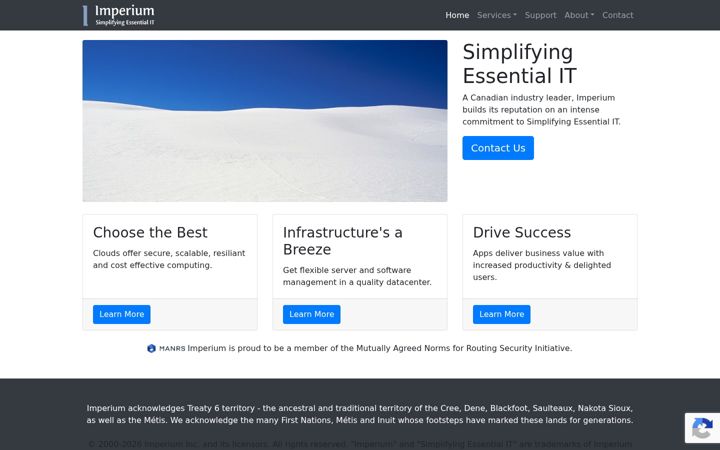Click 'A Canadian industry leader' paragraph

(541, 110)
